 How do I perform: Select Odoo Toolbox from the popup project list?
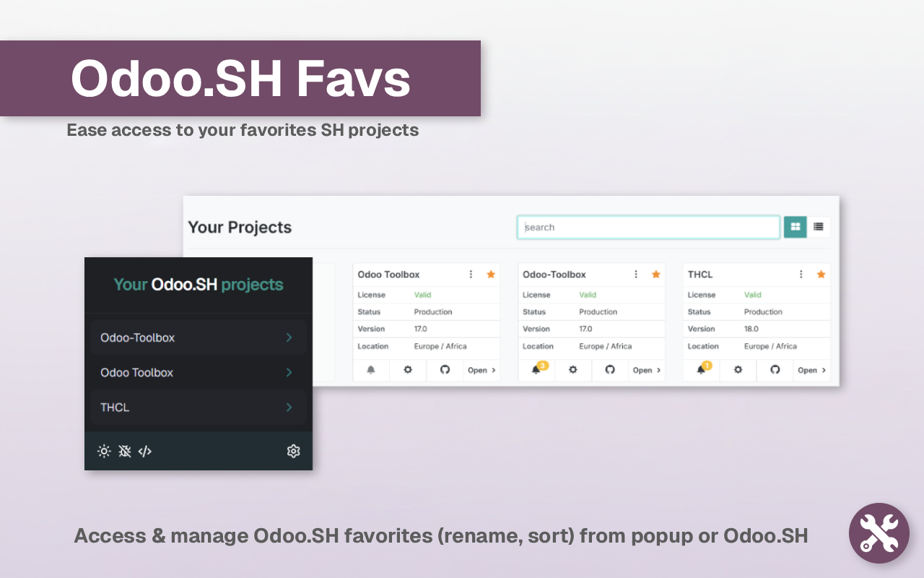pos(199,372)
